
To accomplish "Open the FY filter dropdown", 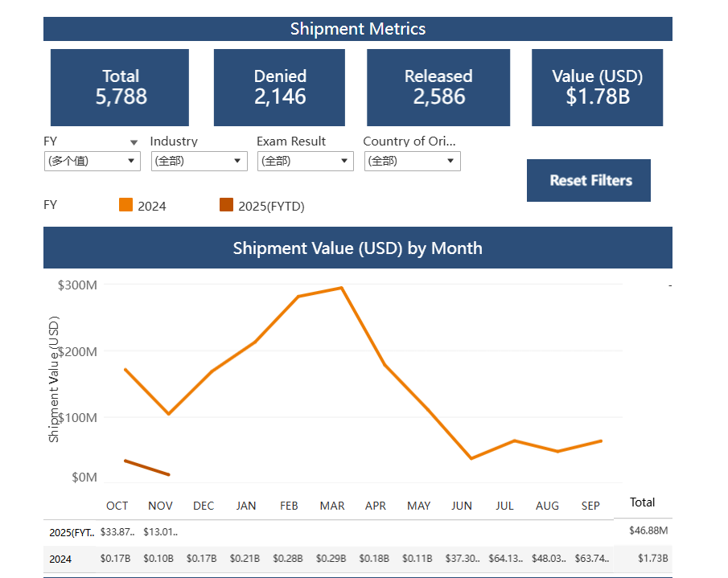I will pos(93,161).
